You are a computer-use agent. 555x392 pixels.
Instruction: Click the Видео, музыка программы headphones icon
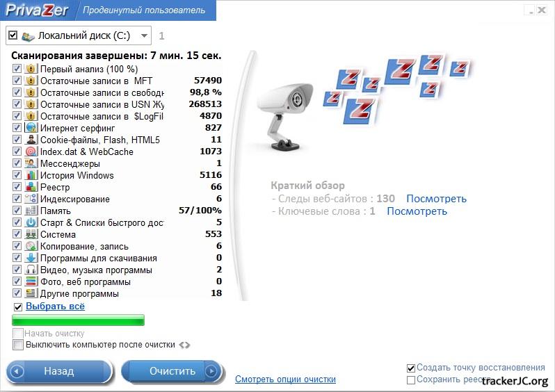pyautogui.click(x=31, y=270)
